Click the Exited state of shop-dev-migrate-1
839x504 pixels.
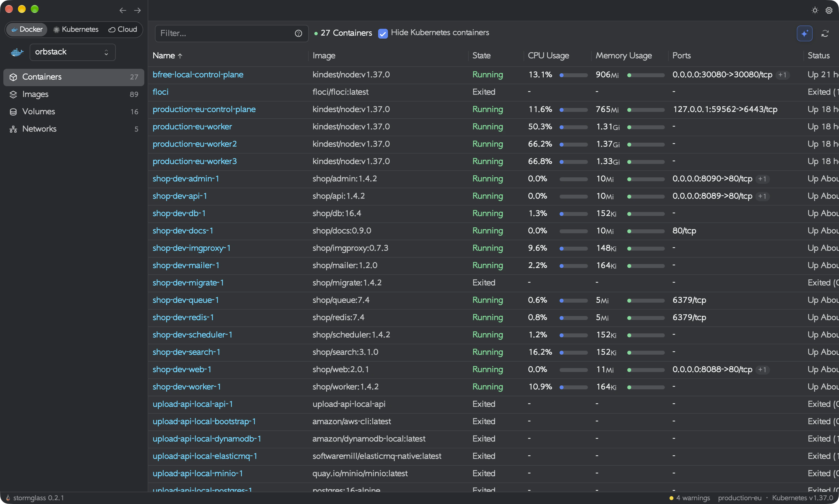(484, 283)
